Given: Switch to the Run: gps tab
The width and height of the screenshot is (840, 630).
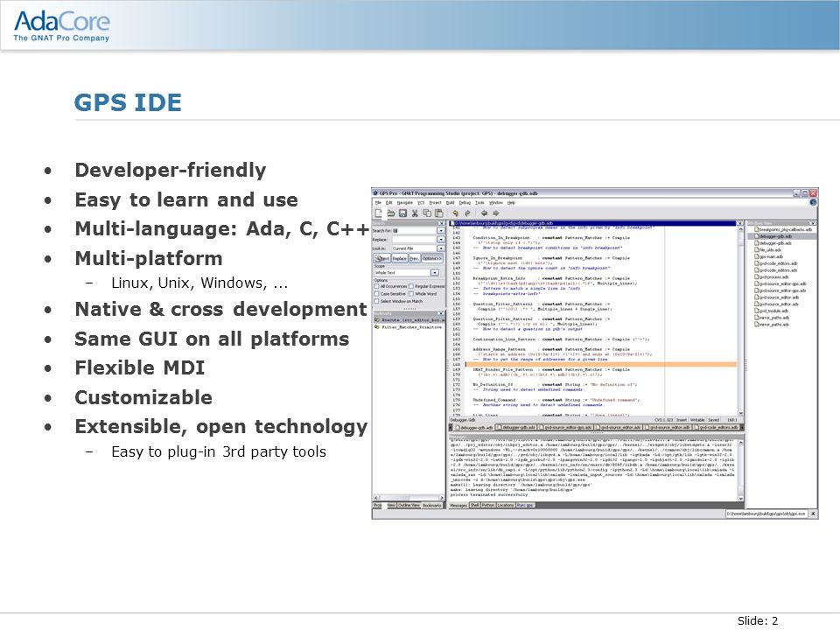Looking at the screenshot, I should point(525,505).
